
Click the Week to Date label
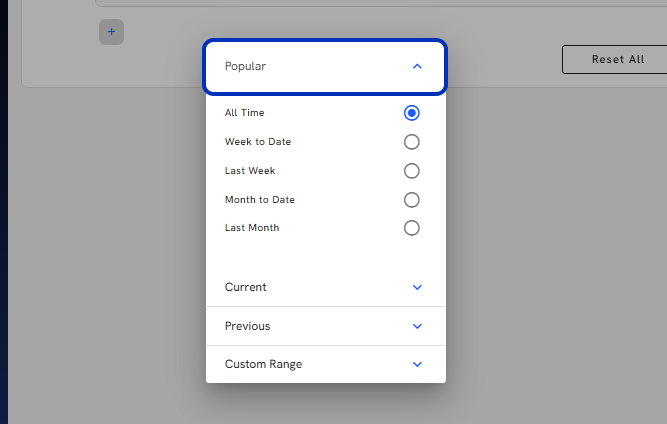pos(258,142)
